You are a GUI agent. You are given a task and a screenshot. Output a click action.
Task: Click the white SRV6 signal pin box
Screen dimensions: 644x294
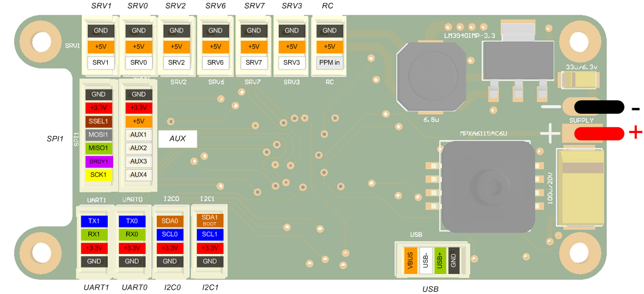[x=215, y=63]
